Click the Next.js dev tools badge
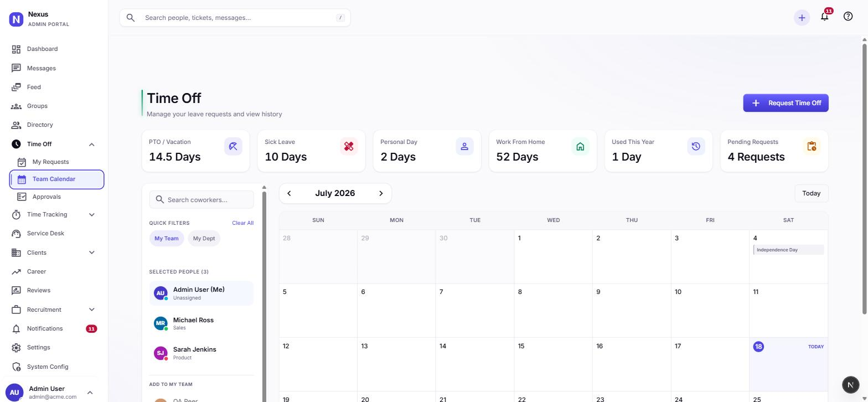This screenshot has width=868, height=402. point(851,384)
